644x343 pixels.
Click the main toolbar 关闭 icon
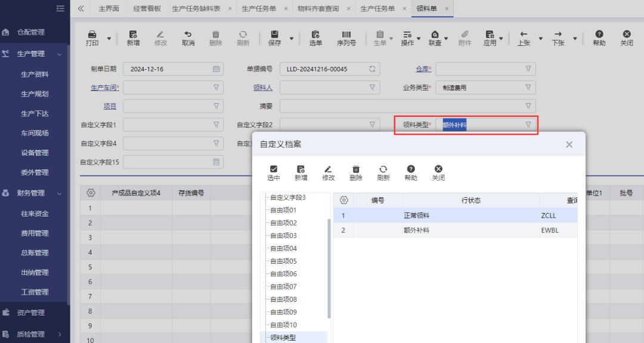tap(627, 34)
